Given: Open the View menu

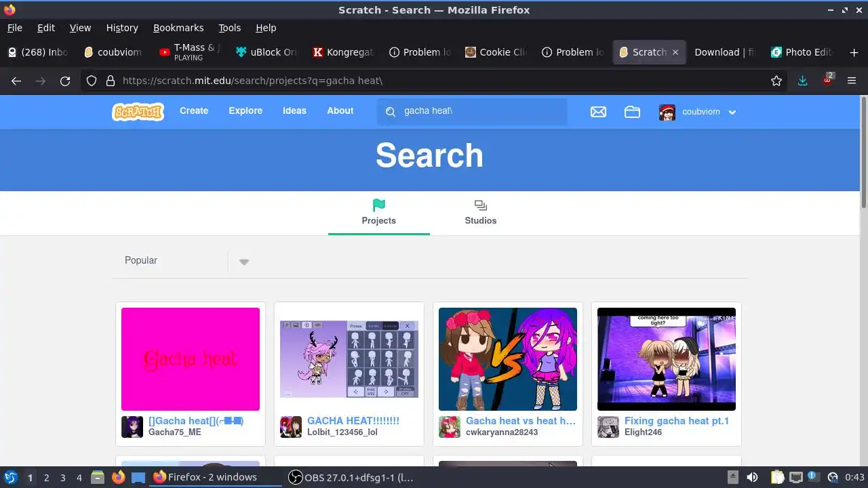Looking at the screenshot, I should 80,28.
